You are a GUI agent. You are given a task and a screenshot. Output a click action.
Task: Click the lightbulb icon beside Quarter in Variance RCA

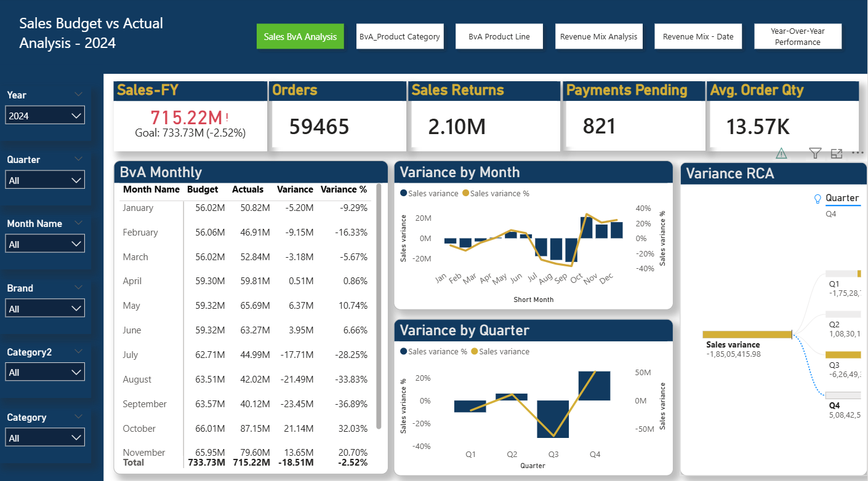(x=818, y=197)
